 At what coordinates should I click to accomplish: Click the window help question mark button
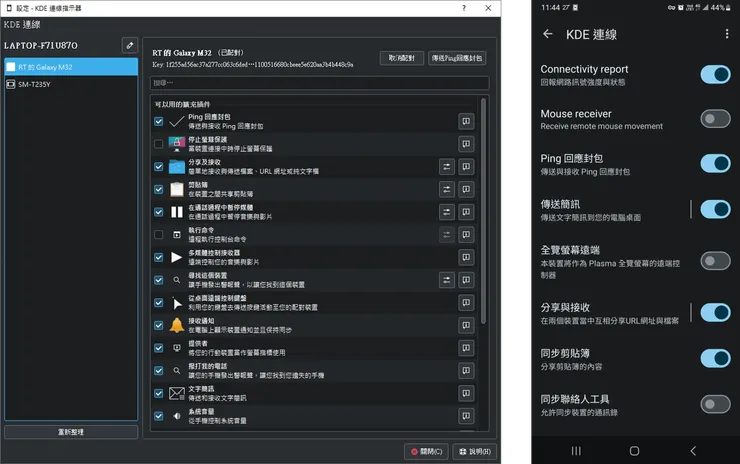tap(464, 8)
